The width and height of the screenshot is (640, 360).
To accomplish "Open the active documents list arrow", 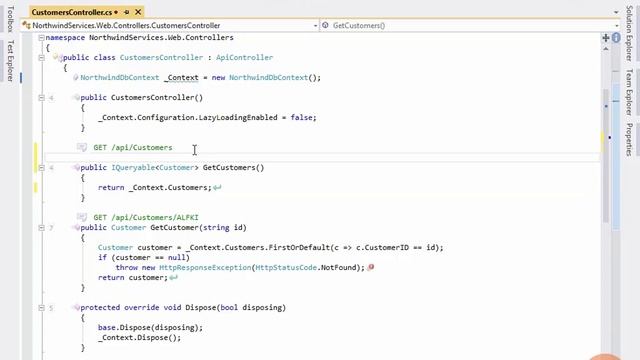I will [616, 12].
